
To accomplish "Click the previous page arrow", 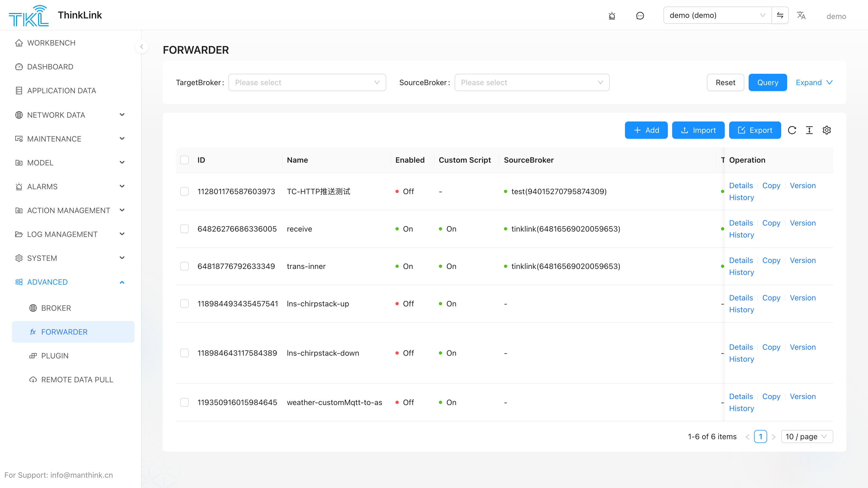I will [x=747, y=437].
